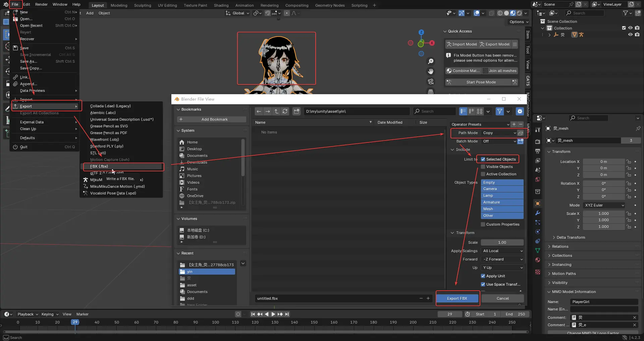The height and width of the screenshot is (341, 644).
Task: Click Location X value field
Action: tap(604, 162)
